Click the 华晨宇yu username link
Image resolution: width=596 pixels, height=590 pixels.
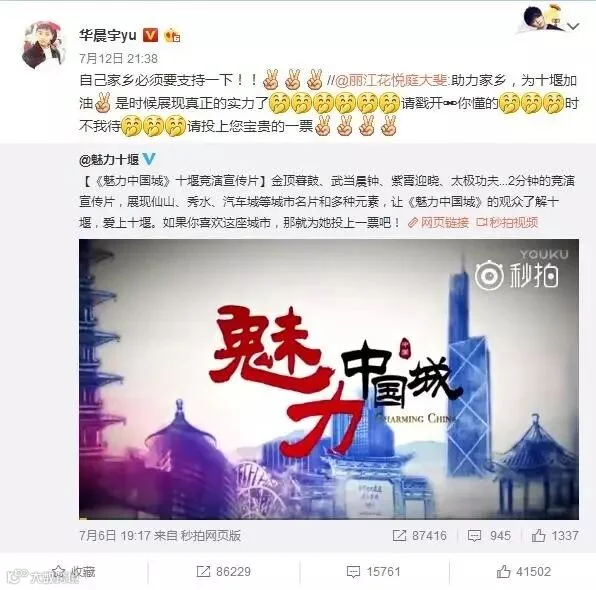108,35
